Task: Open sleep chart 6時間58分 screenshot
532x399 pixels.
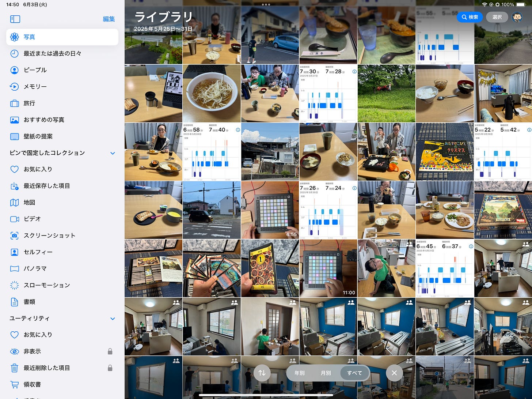Action: click(x=212, y=152)
